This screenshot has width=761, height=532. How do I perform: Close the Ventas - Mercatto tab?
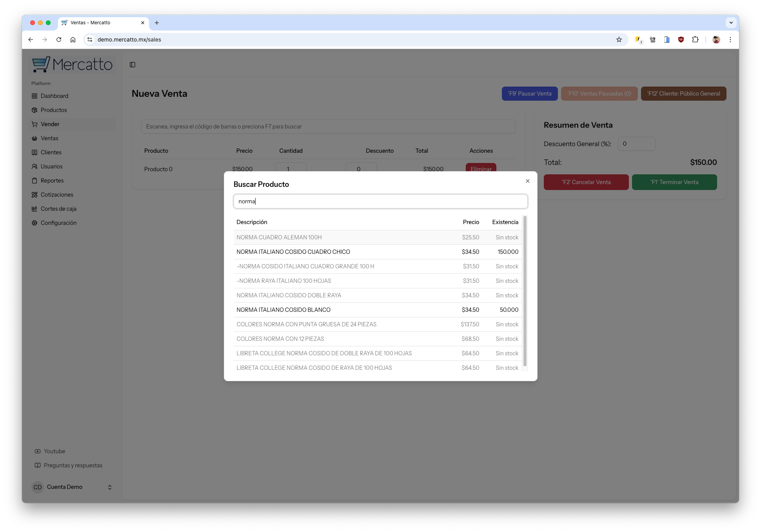[x=143, y=23]
